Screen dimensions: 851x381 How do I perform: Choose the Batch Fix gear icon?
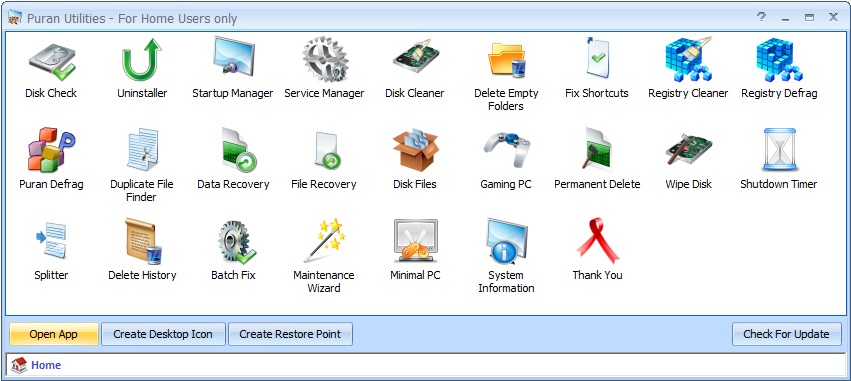coord(236,242)
